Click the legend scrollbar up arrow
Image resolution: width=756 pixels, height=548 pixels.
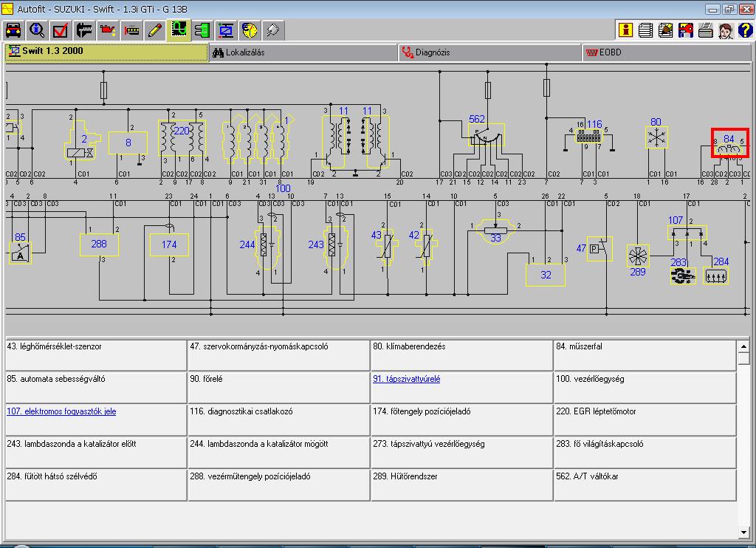(743, 346)
